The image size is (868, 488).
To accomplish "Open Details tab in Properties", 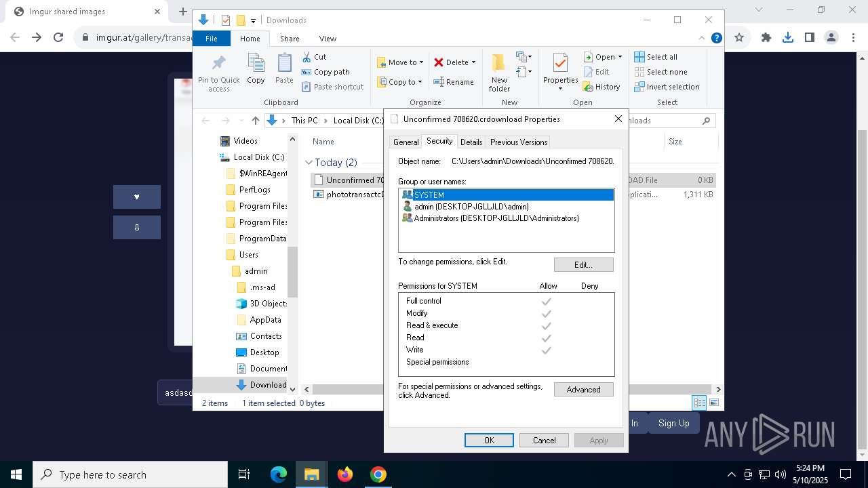I will click(471, 142).
